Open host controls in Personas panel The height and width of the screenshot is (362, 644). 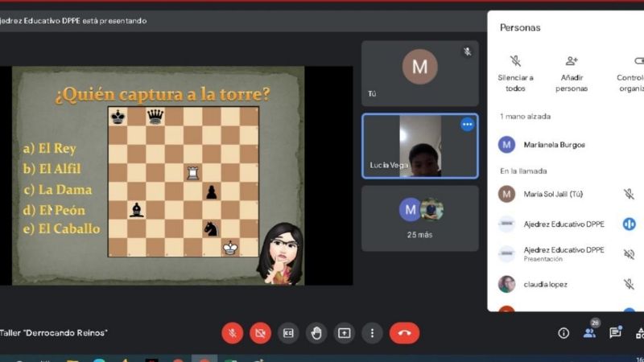(x=630, y=74)
